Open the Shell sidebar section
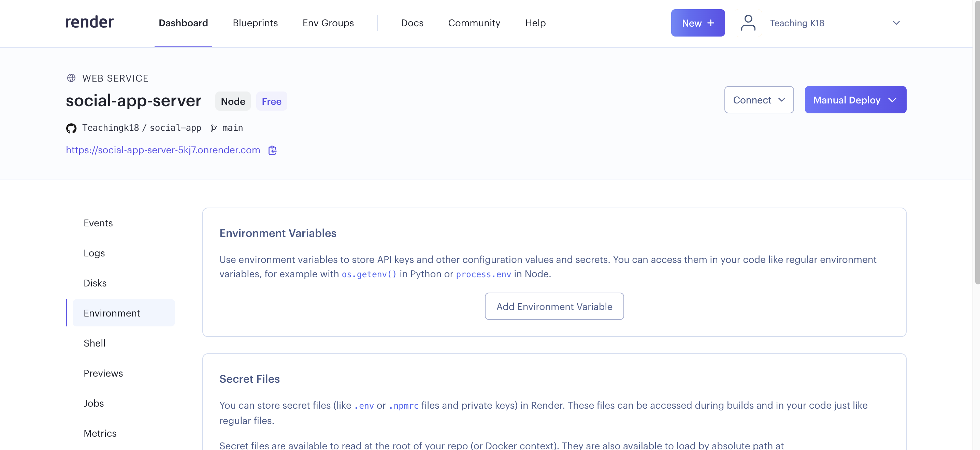This screenshot has width=980, height=450. 94,343
